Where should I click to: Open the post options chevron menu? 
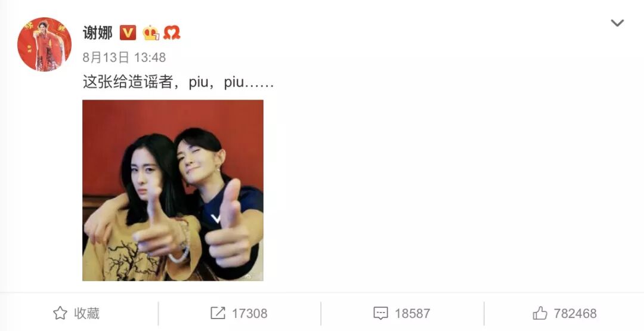point(617,23)
